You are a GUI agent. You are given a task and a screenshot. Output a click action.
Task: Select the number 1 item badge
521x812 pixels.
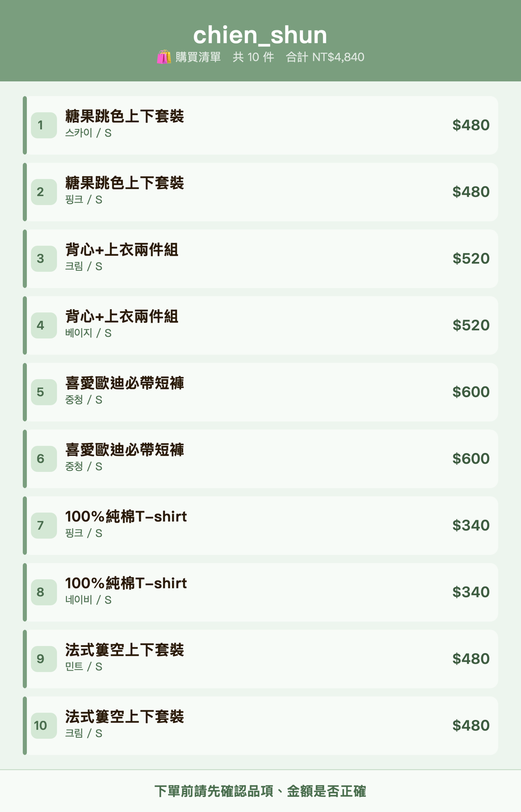coord(44,125)
